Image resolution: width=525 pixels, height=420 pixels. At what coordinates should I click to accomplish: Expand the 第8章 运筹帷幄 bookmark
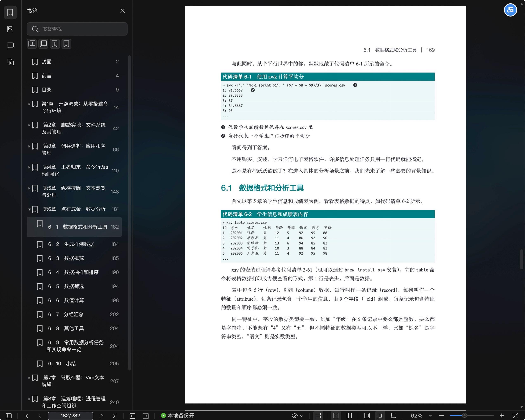pyautogui.click(x=29, y=399)
